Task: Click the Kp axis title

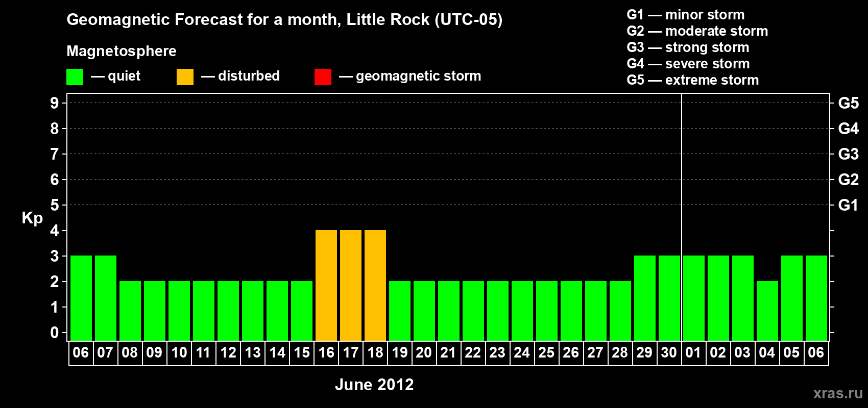Action: (x=32, y=218)
